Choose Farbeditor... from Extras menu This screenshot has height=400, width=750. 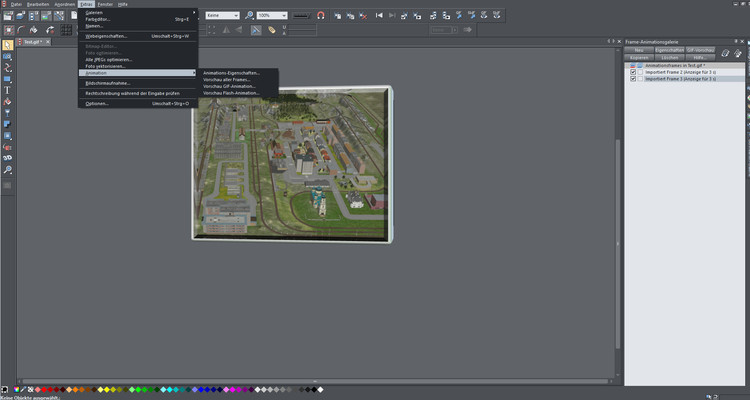138,19
